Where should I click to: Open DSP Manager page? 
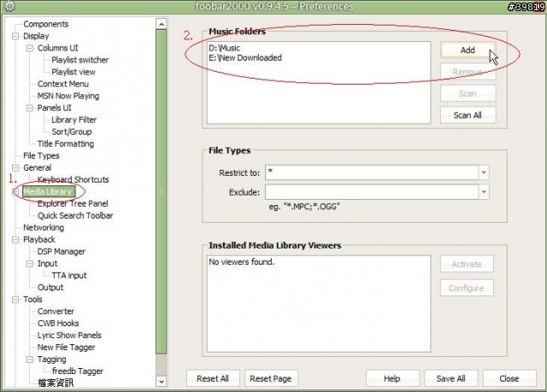[62, 252]
